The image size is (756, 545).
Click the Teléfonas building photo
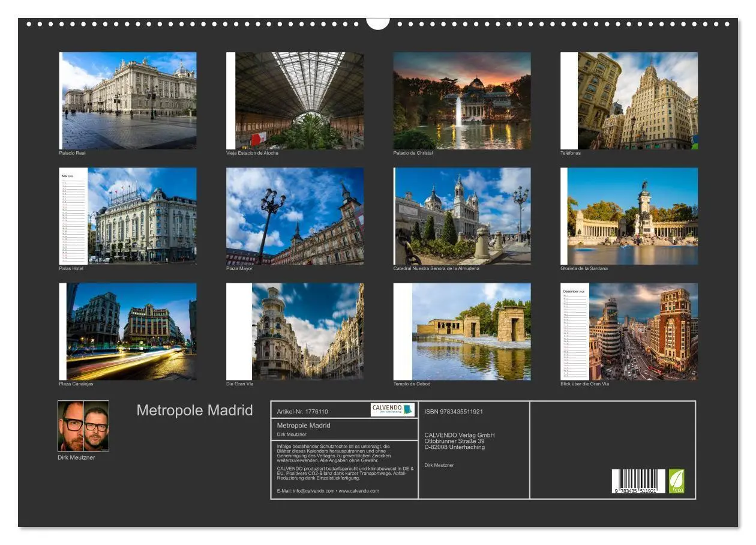629,101
